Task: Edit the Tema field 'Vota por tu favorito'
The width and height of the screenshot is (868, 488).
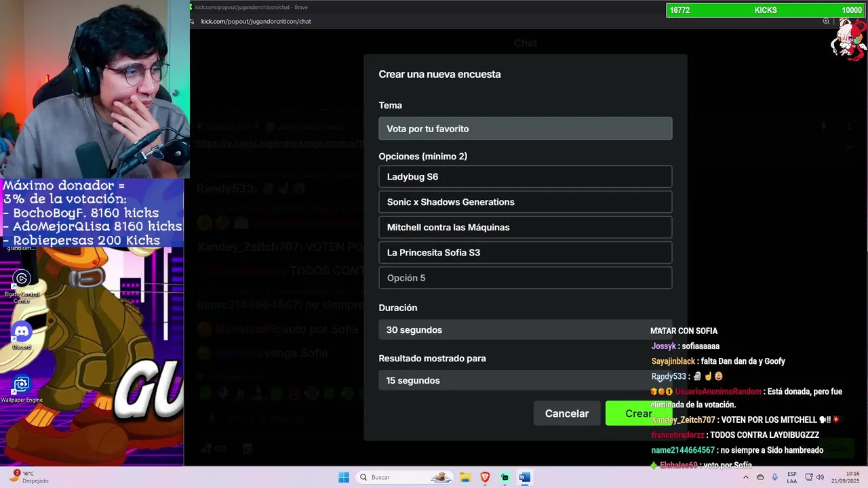Action: point(526,129)
